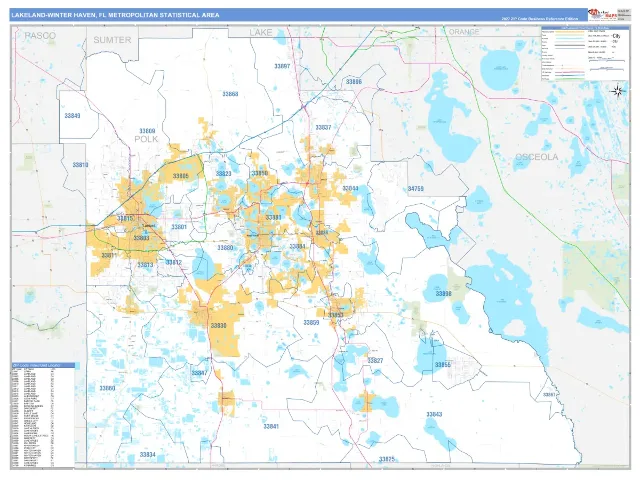Click the map legend box at top right
This screenshot has height=480, width=640.
(x=585, y=53)
